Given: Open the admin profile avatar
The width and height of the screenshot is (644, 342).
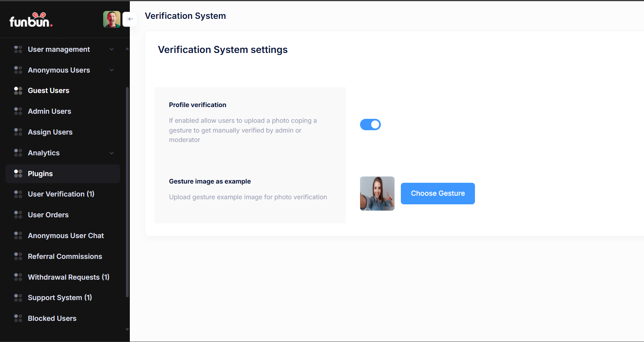Looking at the screenshot, I should (x=112, y=19).
